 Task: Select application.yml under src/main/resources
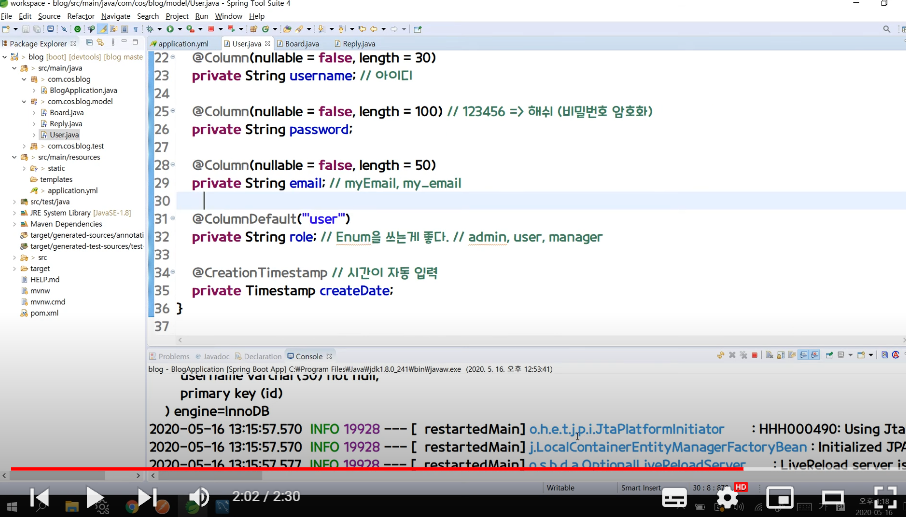pyautogui.click(x=72, y=191)
